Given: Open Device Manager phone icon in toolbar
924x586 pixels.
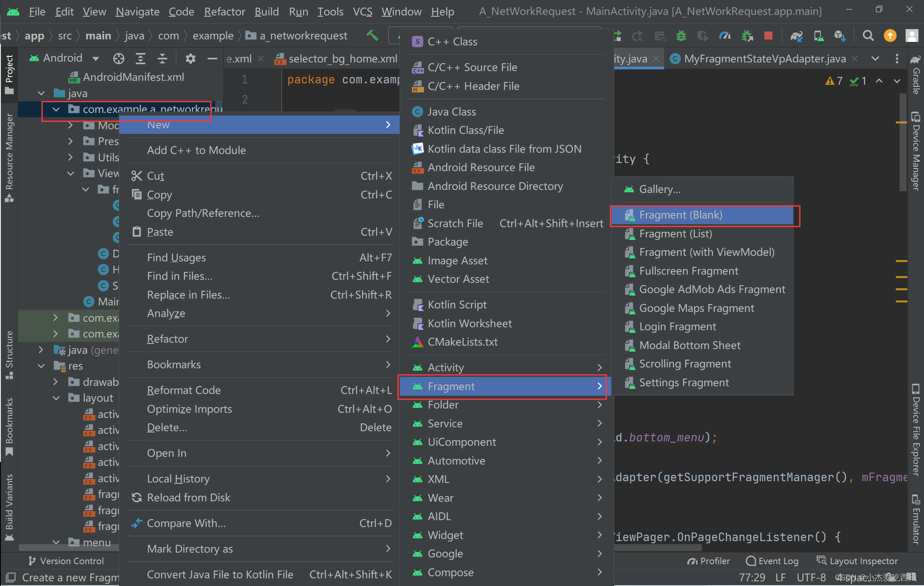Looking at the screenshot, I should [x=818, y=36].
